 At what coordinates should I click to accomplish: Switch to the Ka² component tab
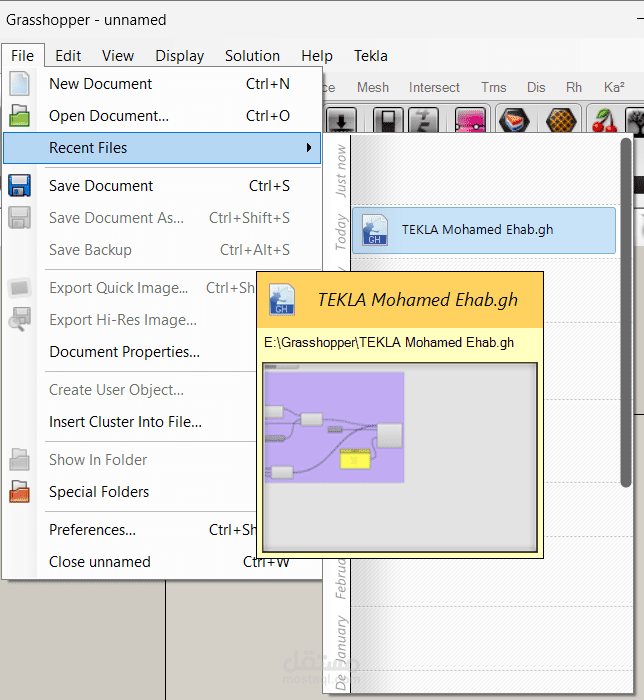click(x=614, y=88)
